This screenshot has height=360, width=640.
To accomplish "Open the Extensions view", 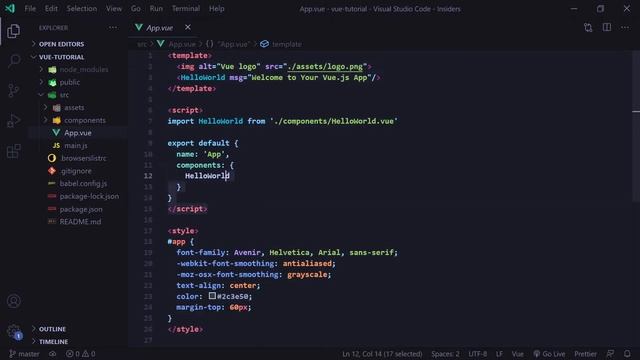I will tap(13, 151).
